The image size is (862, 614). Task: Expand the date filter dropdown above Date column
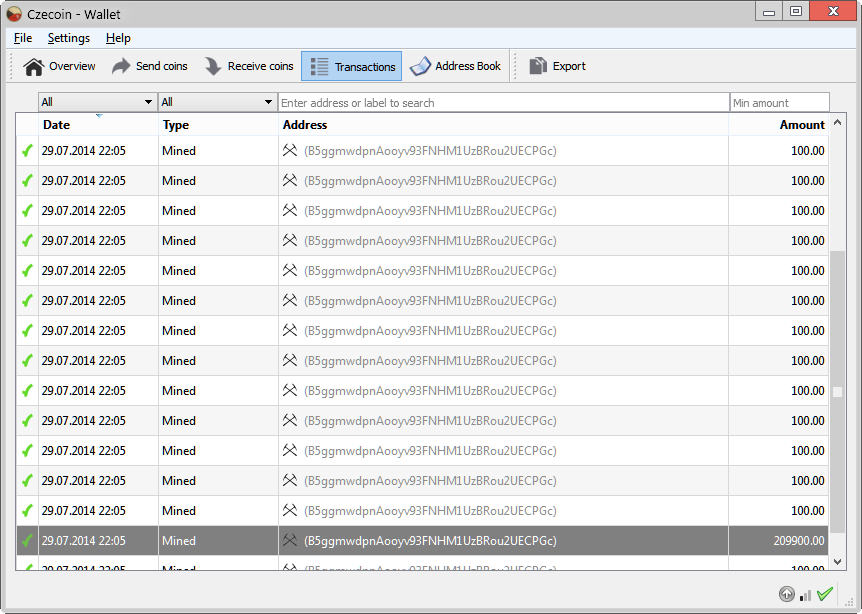(x=97, y=102)
